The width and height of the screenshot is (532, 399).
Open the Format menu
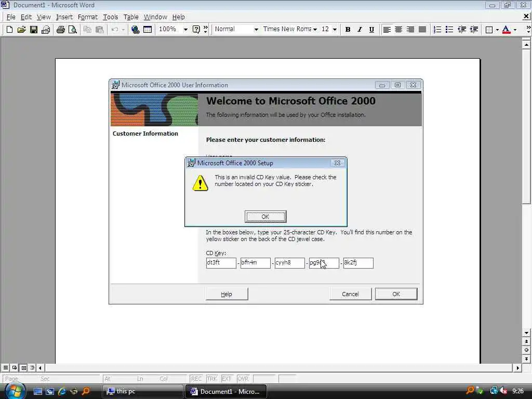tap(87, 17)
